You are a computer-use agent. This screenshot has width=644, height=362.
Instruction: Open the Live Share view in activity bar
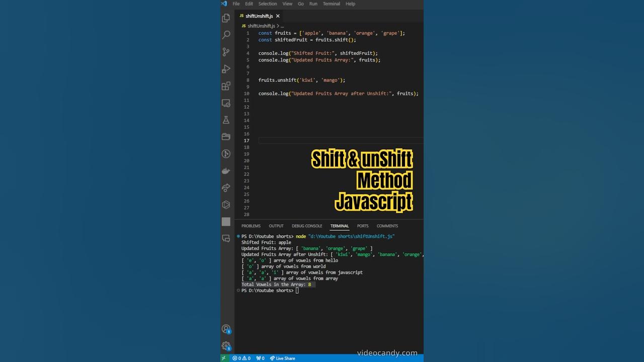point(226,188)
